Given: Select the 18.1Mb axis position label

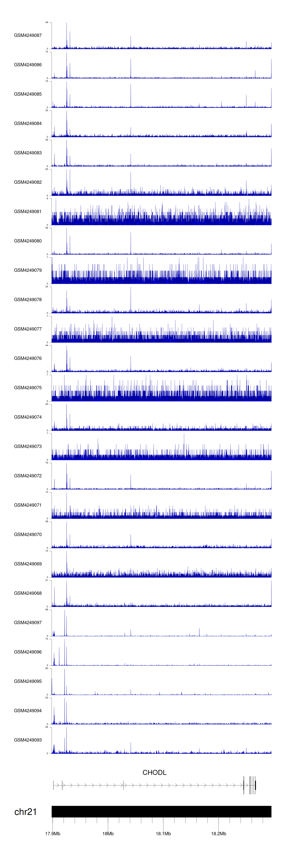Looking at the screenshot, I should (x=163, y=834).
